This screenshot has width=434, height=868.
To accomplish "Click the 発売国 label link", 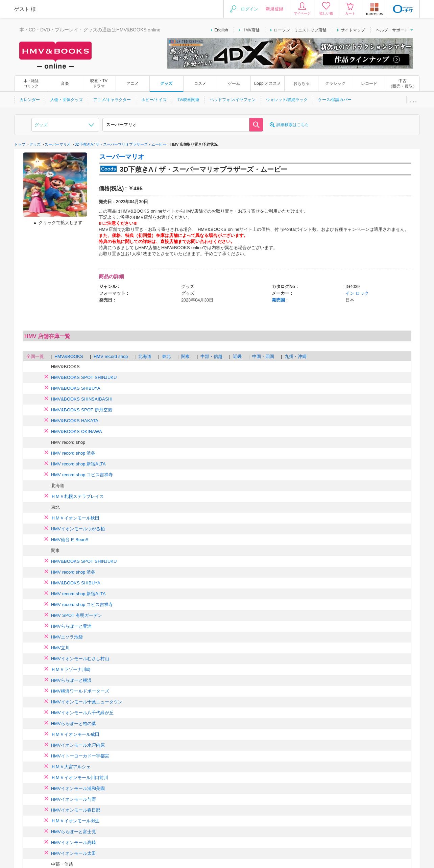I will (279, 300).
